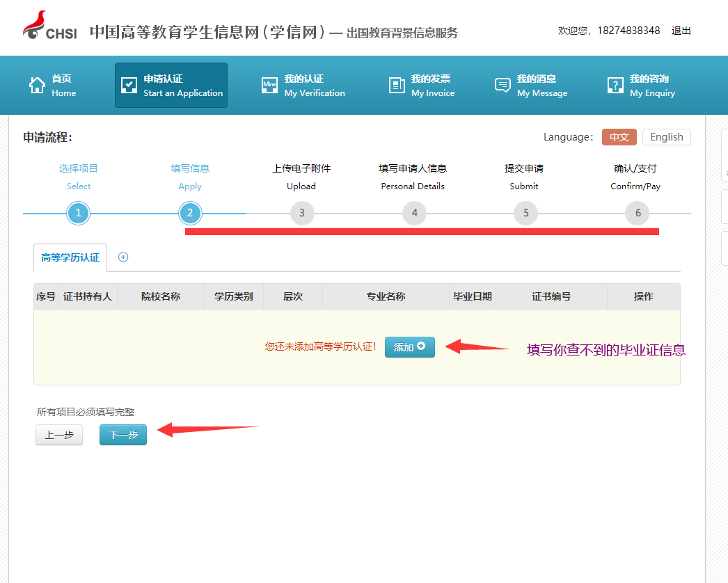Click the 上一步 previous step button
This screenshot has height=583, width=728.
tap(59, 435)
